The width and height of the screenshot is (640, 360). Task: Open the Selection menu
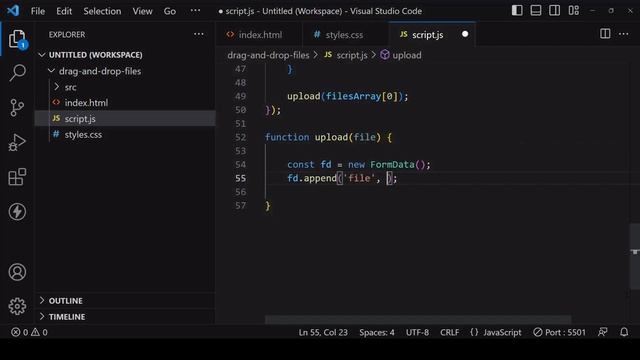[102, 11]
